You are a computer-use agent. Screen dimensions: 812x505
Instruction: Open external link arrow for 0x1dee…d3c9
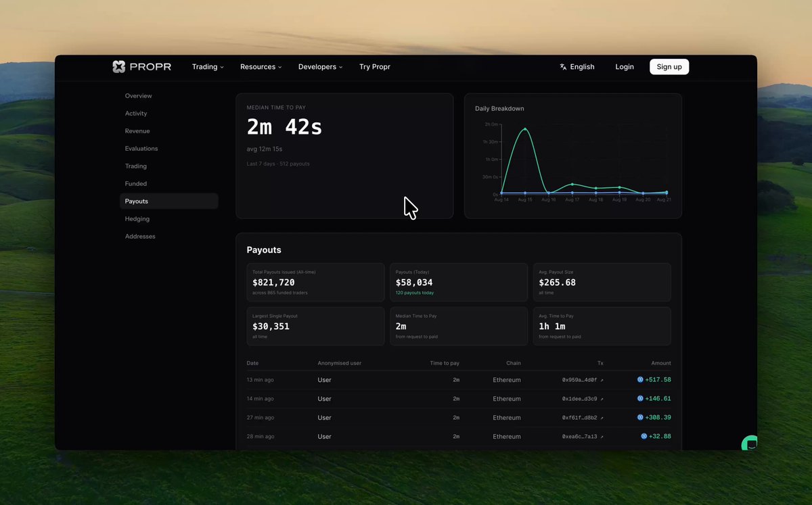coord(602,399)
